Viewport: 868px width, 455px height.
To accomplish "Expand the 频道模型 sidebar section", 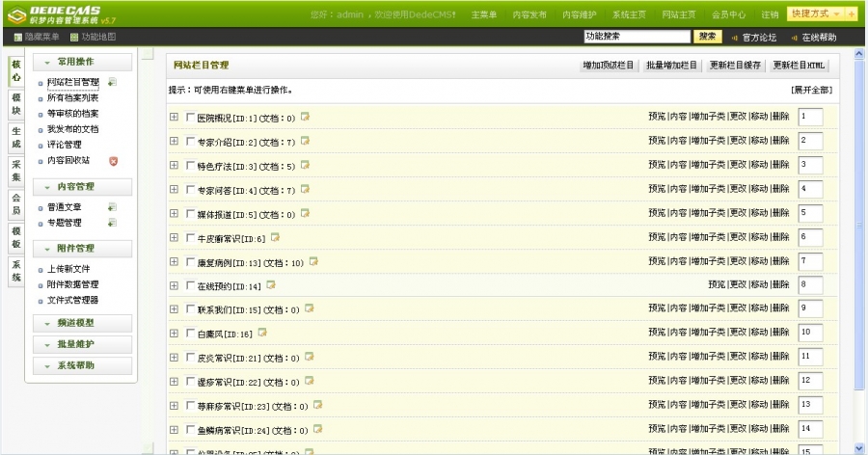I will [x=83, y=323].
